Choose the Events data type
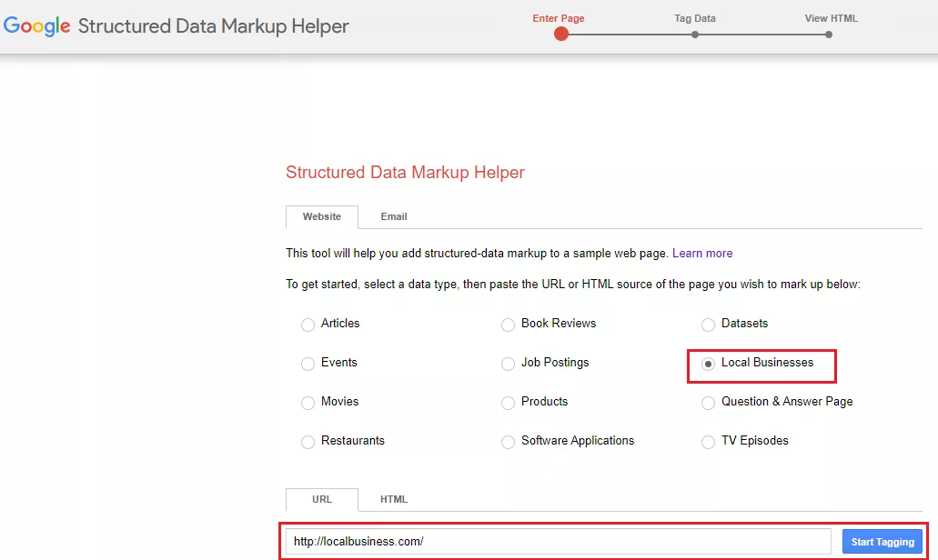 pos(308,364)
